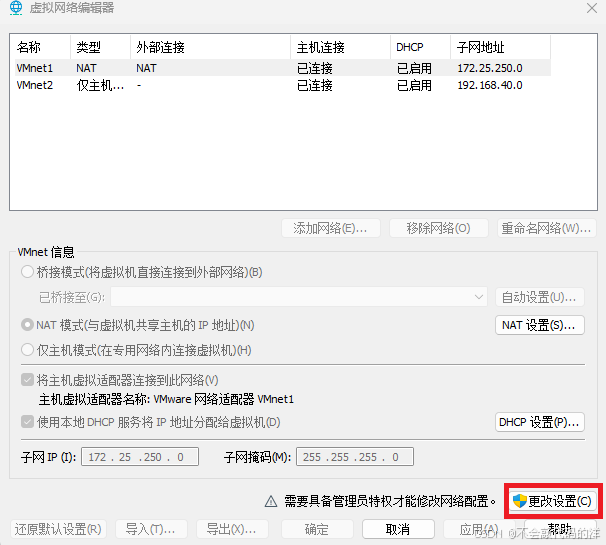Open NAT 设置(S) dialog
The width and height of the screenshot is (606, 545).
click(540, 325)
